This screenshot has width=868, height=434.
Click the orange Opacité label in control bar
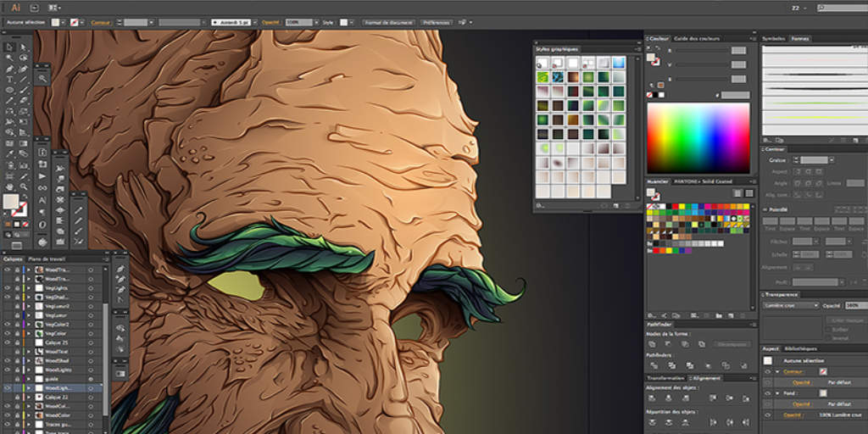click(x=271, y=22)
